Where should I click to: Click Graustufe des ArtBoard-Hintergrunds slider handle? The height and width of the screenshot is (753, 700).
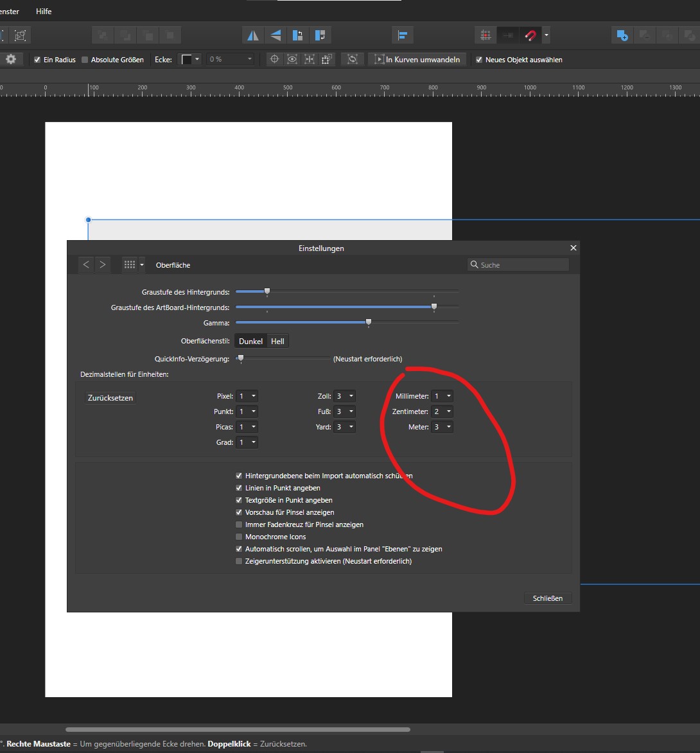434,307
